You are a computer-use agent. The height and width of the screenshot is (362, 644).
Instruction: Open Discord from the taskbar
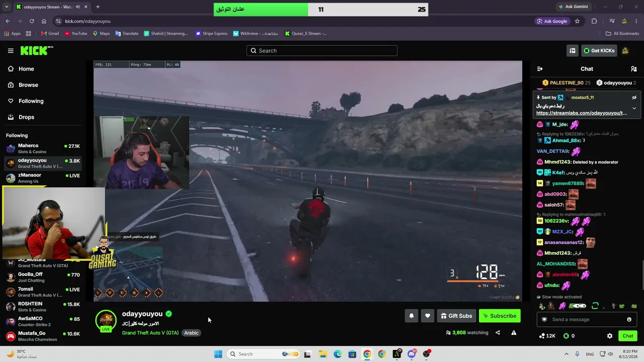412,354
